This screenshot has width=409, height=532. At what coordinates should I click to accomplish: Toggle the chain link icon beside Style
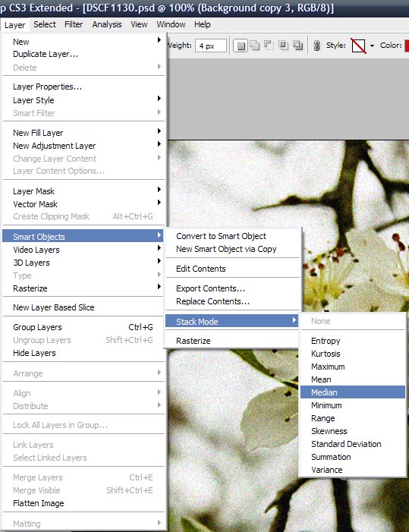(x=316, y=46)
